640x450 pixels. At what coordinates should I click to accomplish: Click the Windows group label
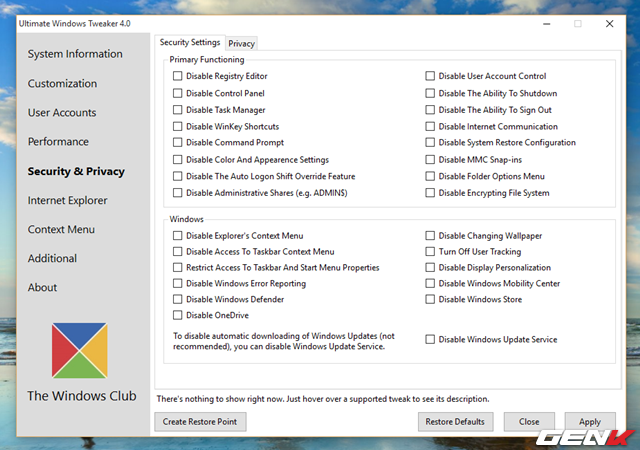187,219
